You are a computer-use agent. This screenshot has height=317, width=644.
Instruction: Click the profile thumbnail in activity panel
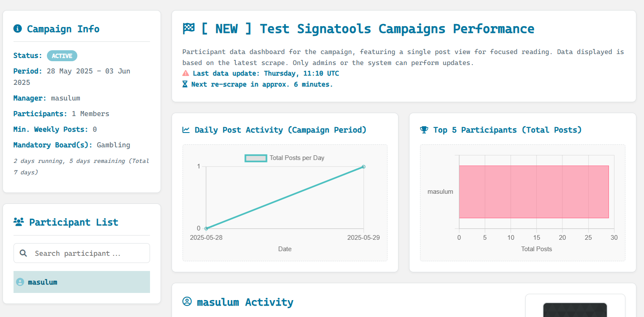coord(575,309)
